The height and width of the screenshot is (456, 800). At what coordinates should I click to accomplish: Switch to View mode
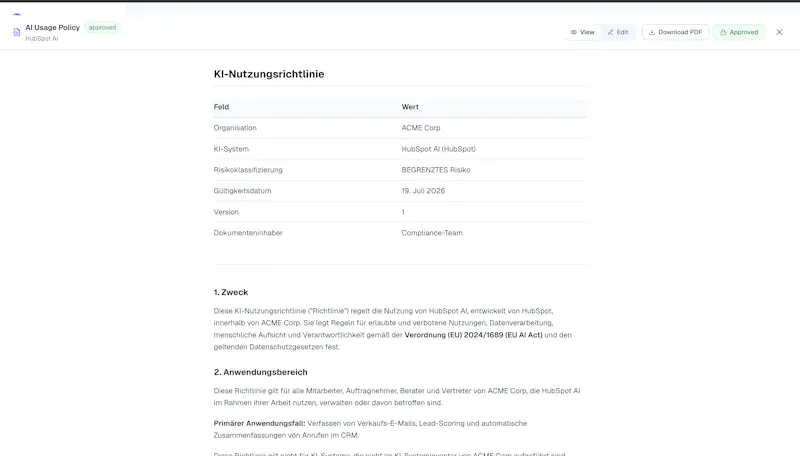(x=583, y=32)
